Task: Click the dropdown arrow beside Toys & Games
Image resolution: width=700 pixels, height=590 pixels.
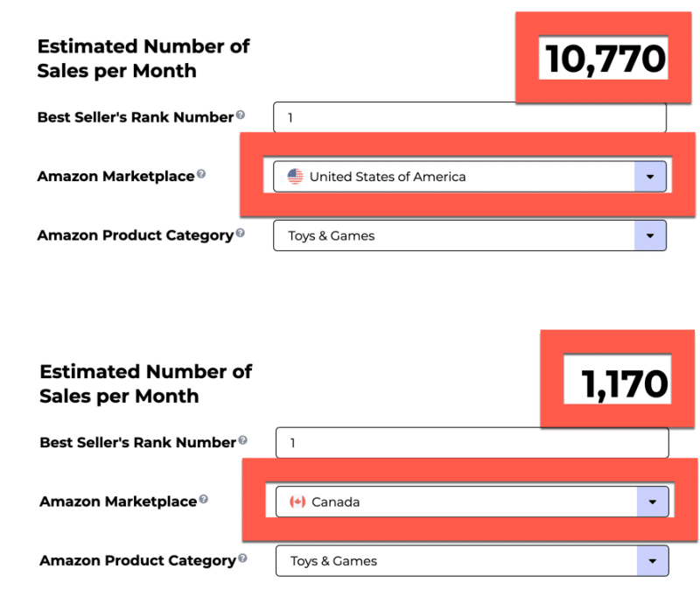Action: click(651, 235)
